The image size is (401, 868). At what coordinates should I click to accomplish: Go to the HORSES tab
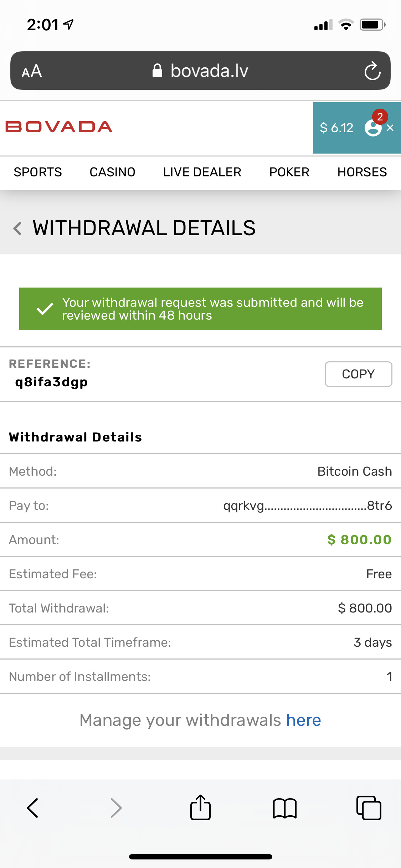362,172
